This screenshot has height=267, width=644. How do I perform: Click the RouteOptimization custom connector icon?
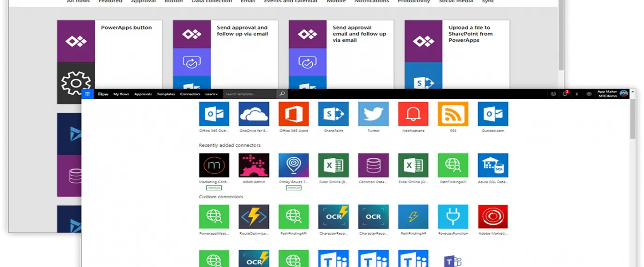coord(254,217)
